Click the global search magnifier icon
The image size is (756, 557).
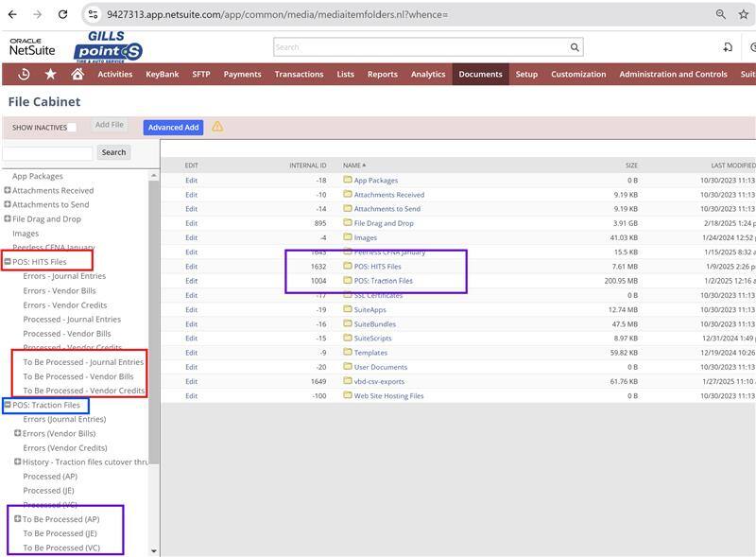coord(575,47)
